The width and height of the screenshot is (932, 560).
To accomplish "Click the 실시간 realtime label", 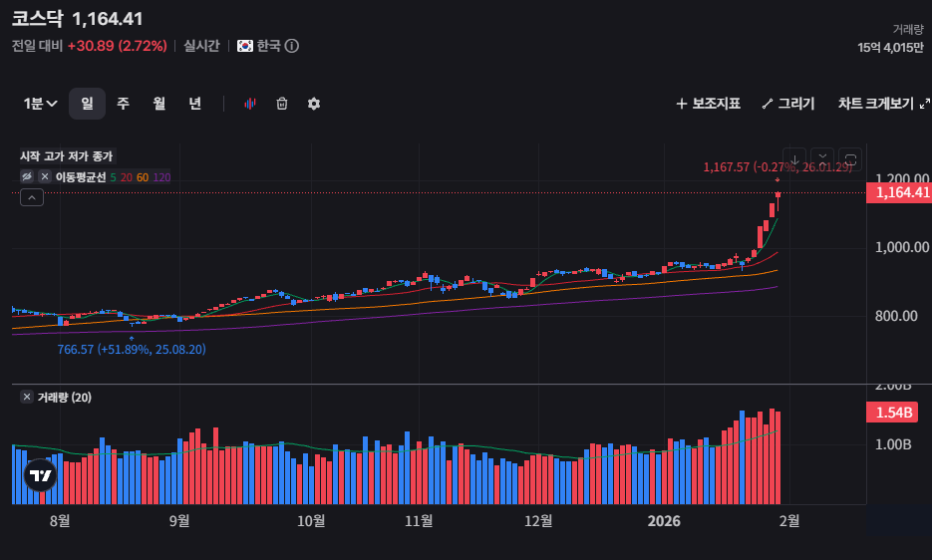I will [201, 46].
